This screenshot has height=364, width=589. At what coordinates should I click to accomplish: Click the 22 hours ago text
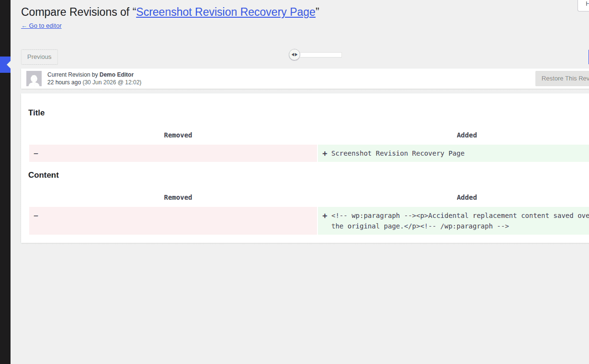click(x=64, y=82)
